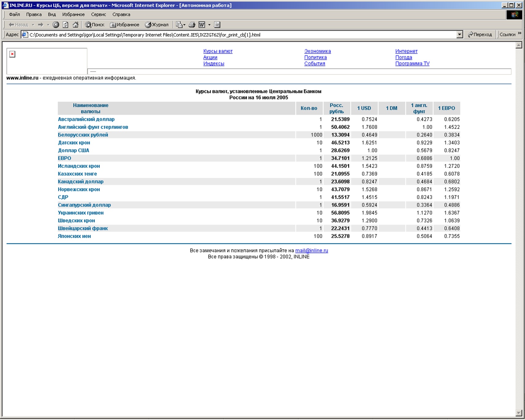The height and width of the screenshot is (420, 525).
Task: Select the ЕВРО row name
Action: tap(64, 158)
